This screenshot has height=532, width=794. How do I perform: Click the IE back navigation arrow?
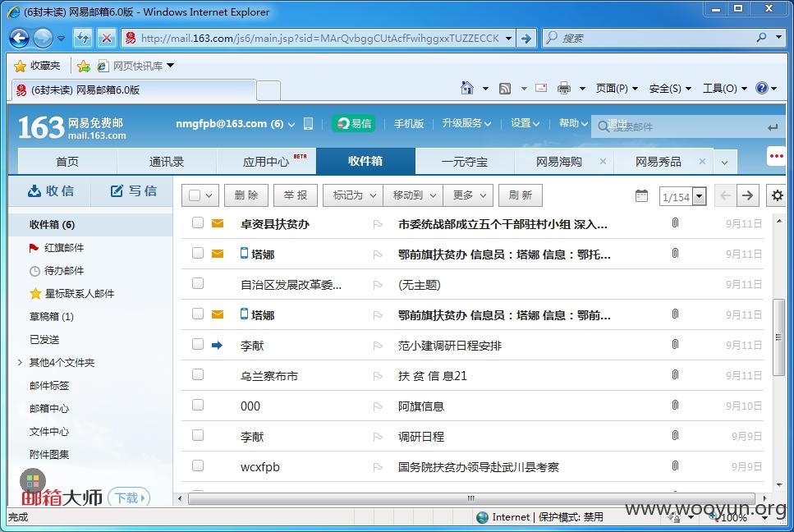tap(19, 38)
